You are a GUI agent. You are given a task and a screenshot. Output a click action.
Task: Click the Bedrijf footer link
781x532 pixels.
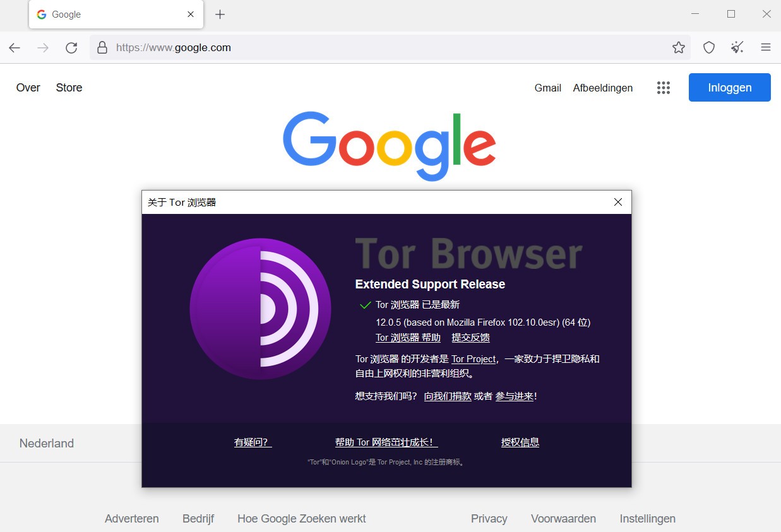(198, 519)
